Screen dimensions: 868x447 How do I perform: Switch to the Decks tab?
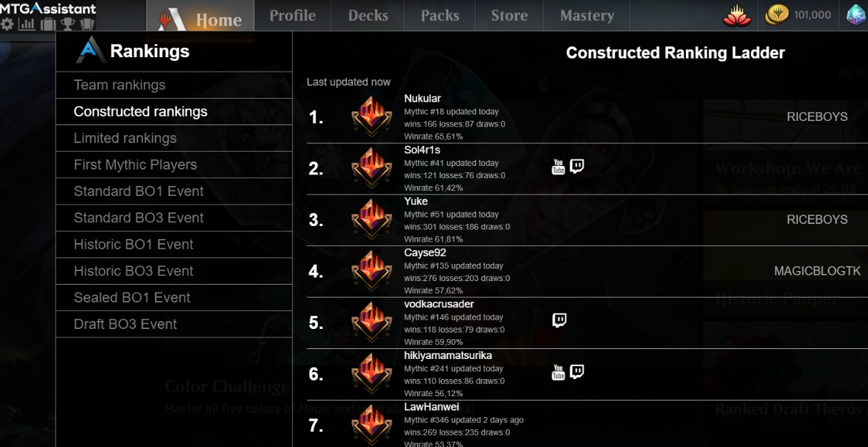coord(368,16)
